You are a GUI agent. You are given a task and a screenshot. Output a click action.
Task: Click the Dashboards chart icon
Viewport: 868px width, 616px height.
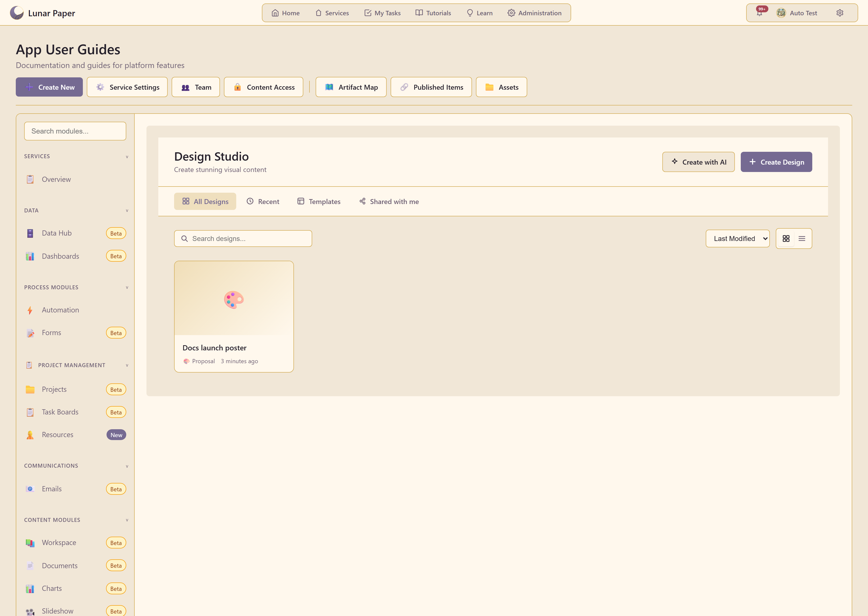pos(30,257)
